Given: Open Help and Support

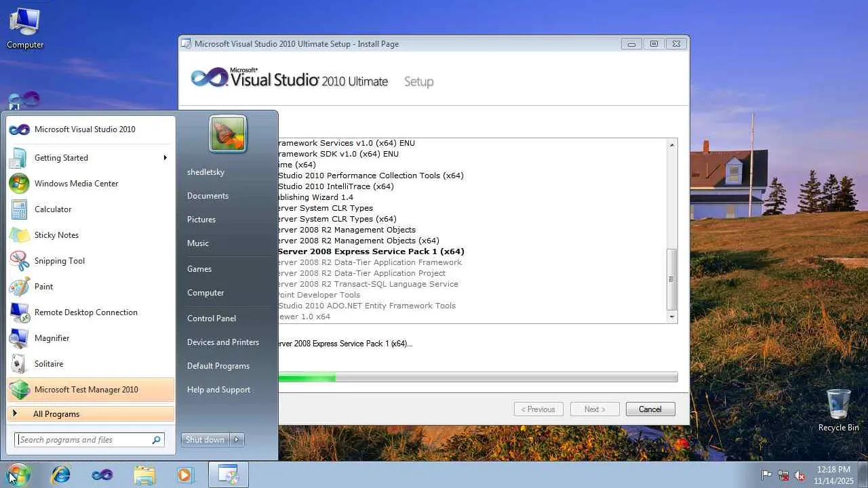Looking at the screenshot, I should 218,390.
